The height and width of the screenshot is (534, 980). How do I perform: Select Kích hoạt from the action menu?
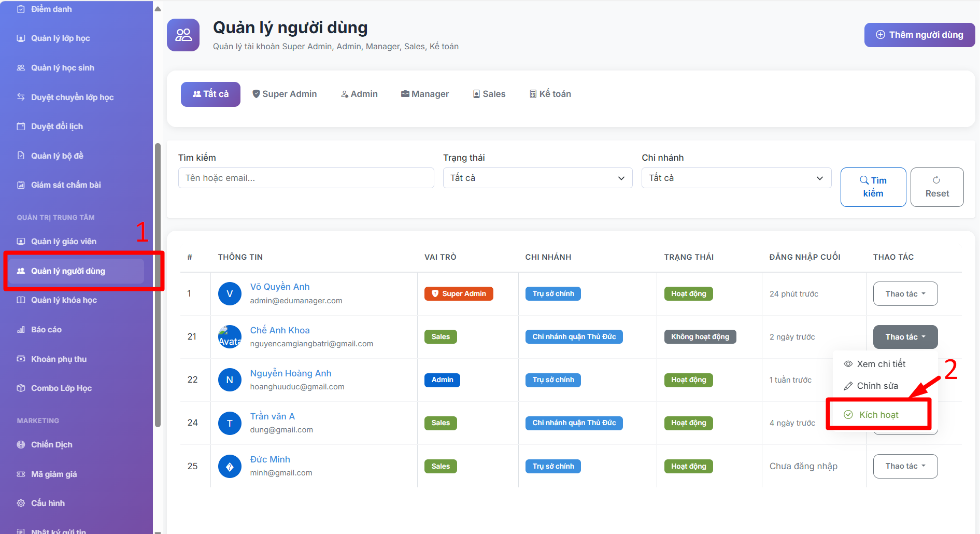point(878,415)
